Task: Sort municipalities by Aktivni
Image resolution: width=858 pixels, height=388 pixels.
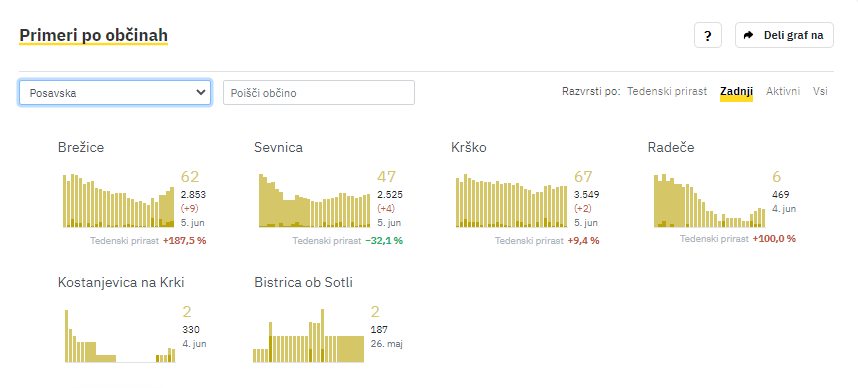Action: (783, 91)
